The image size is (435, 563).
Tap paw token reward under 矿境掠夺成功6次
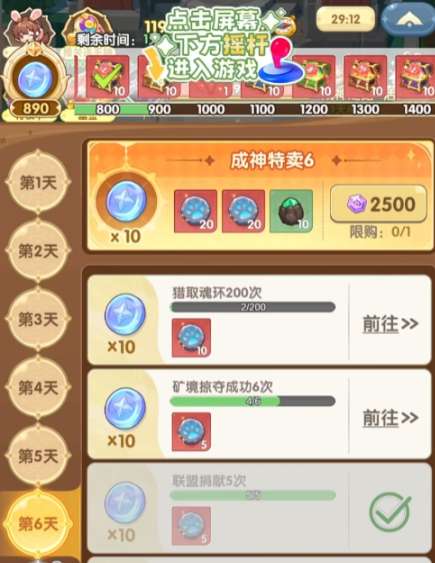point(191,432)
